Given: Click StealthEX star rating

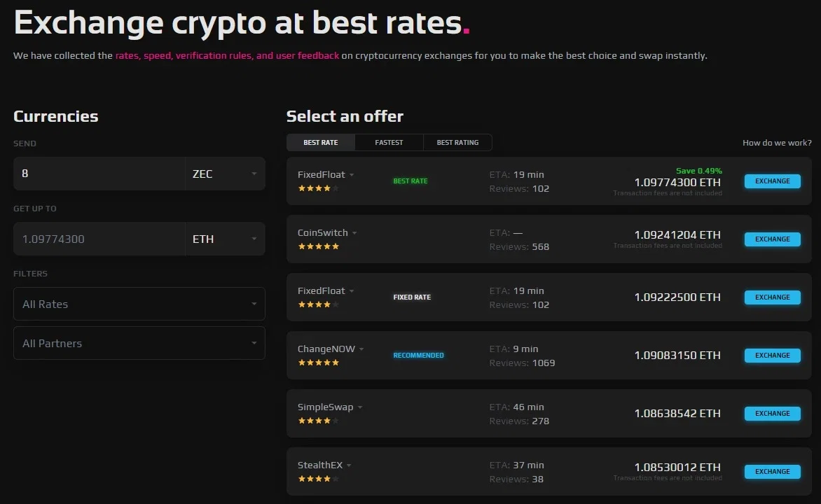Looking at the screenshot, I should tap(318, 479).
